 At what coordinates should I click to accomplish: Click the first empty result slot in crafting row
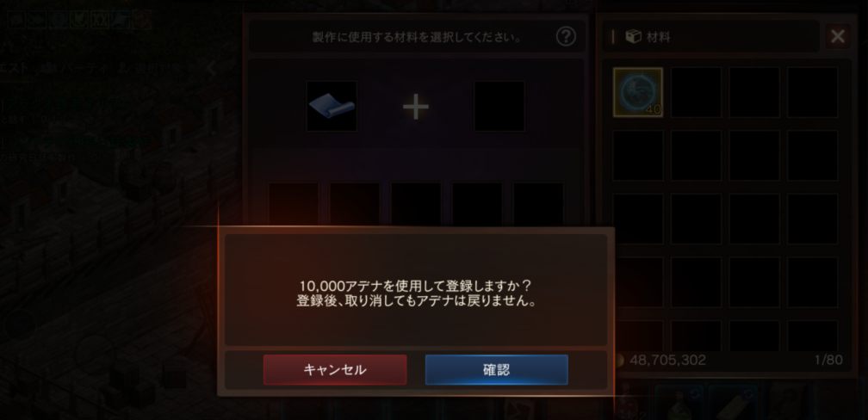tap(294, 204)
